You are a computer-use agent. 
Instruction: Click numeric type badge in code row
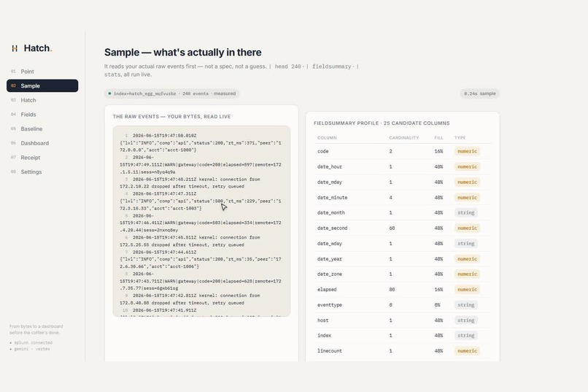pyautogui.click(x=467, y=151)
